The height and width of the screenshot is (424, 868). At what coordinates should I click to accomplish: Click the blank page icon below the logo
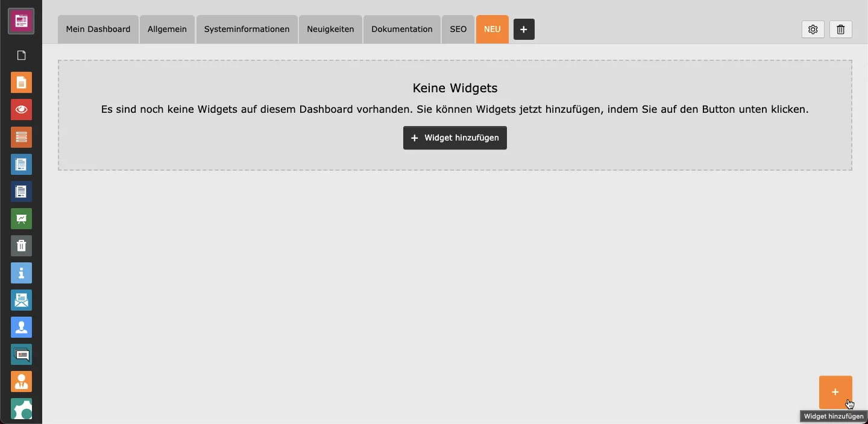[x=21, y=55]
